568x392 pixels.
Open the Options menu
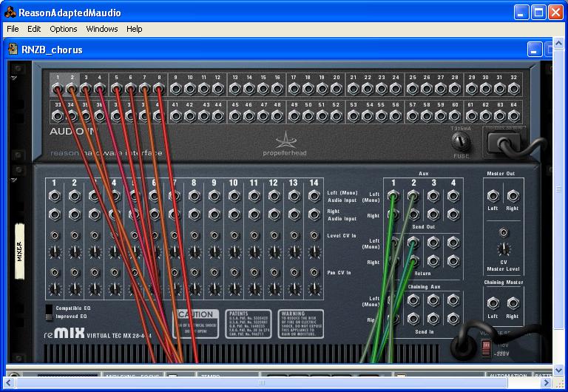click(64, 29)
